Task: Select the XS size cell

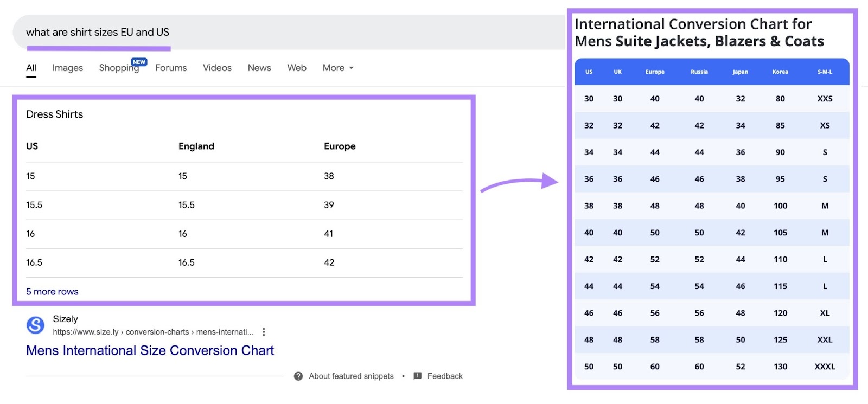Action: pos(825,125)
